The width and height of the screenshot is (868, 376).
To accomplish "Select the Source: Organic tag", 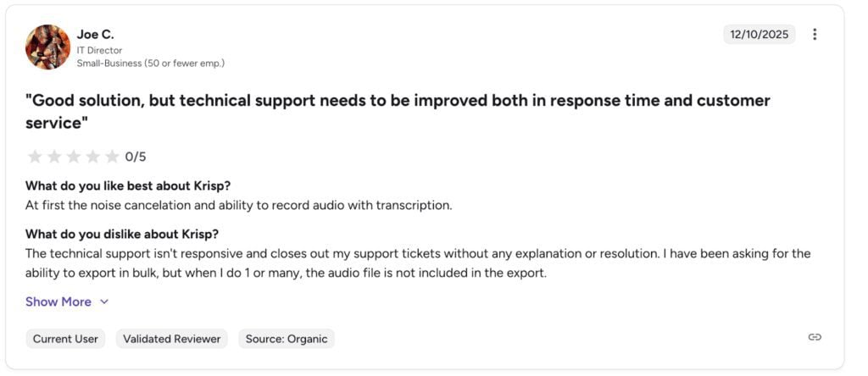I will click(x=287, y=339).
